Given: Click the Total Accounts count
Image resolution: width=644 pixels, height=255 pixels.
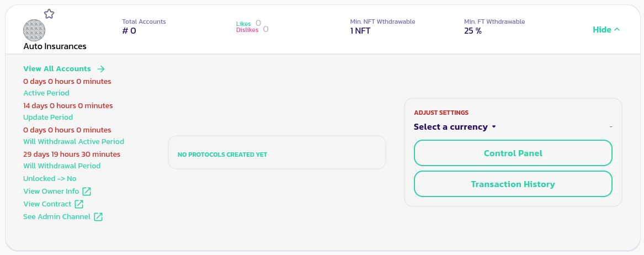Looking at the screenshot, I should (129, 31).
